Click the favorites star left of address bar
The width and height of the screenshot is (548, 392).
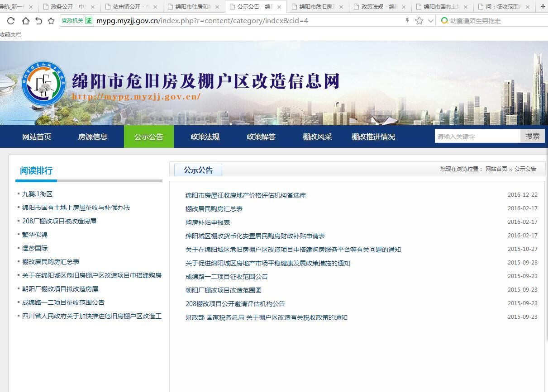coord(51,21)
